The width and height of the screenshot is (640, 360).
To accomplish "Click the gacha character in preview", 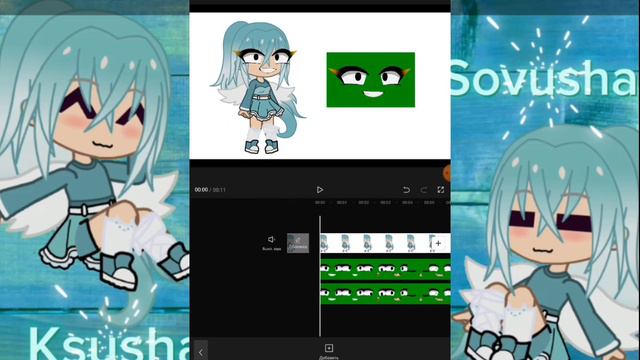I will tap(258, 87).
